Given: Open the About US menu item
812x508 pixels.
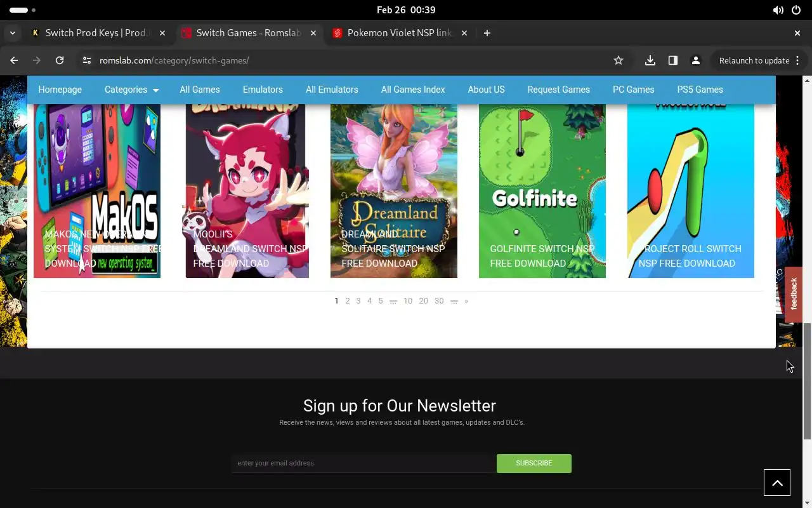Looking at the screenshot, I should (x=487, y=90).
